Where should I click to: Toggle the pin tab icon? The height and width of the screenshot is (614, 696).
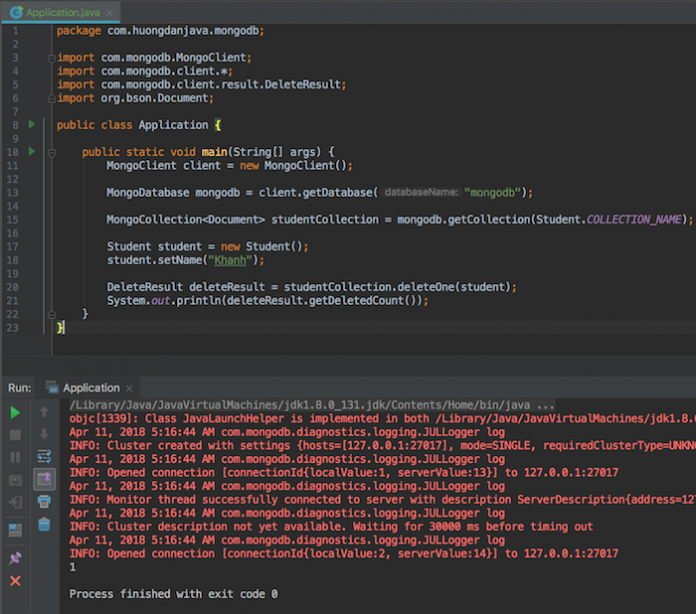point(15,558)
